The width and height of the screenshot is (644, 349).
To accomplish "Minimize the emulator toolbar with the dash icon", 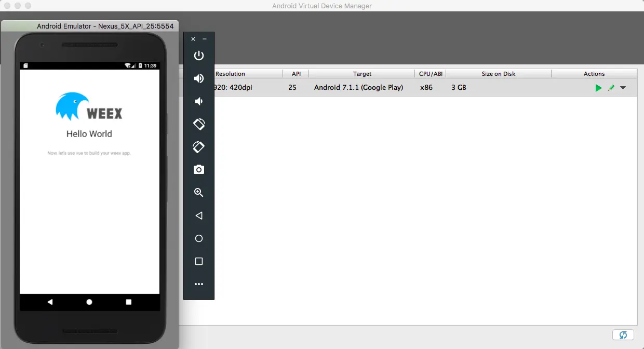I will [205, 39].
